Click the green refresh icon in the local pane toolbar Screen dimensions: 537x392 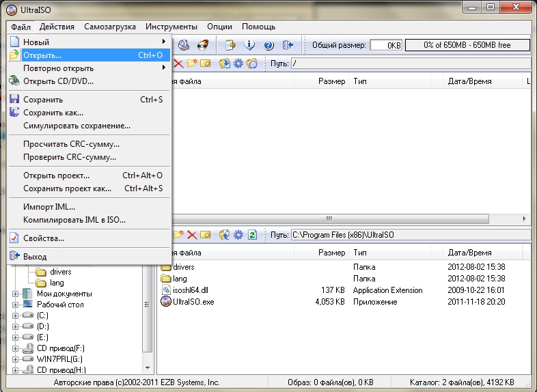252,235
